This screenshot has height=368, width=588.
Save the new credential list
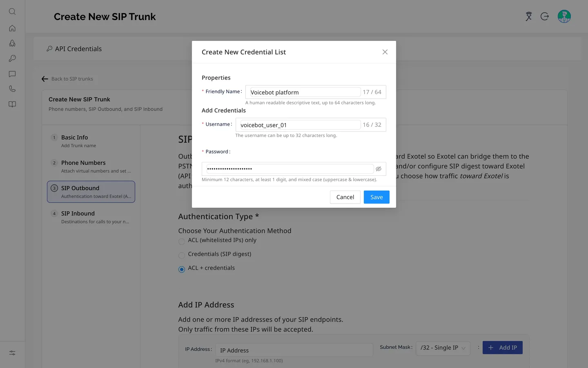click(376, 197)
